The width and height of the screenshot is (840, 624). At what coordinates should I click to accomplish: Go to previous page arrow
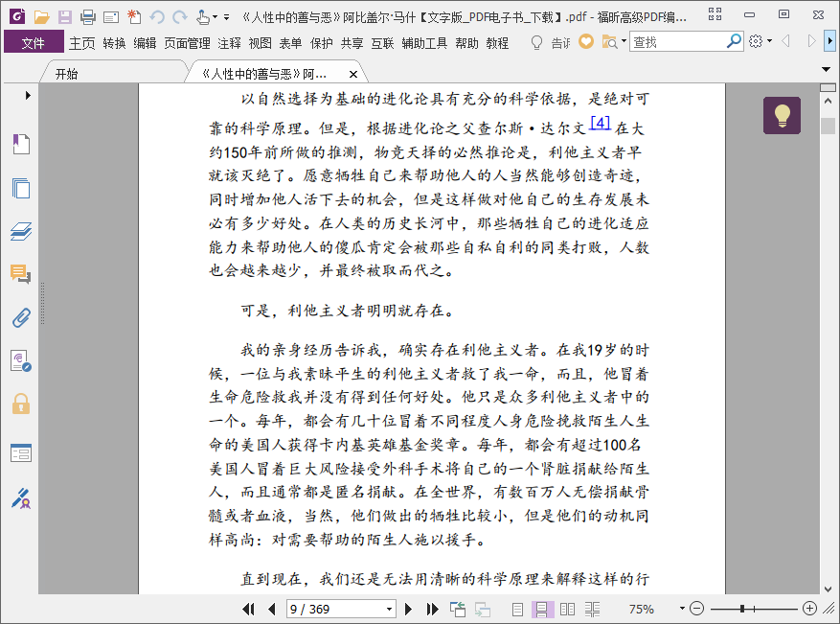click(x=272, y=609)
